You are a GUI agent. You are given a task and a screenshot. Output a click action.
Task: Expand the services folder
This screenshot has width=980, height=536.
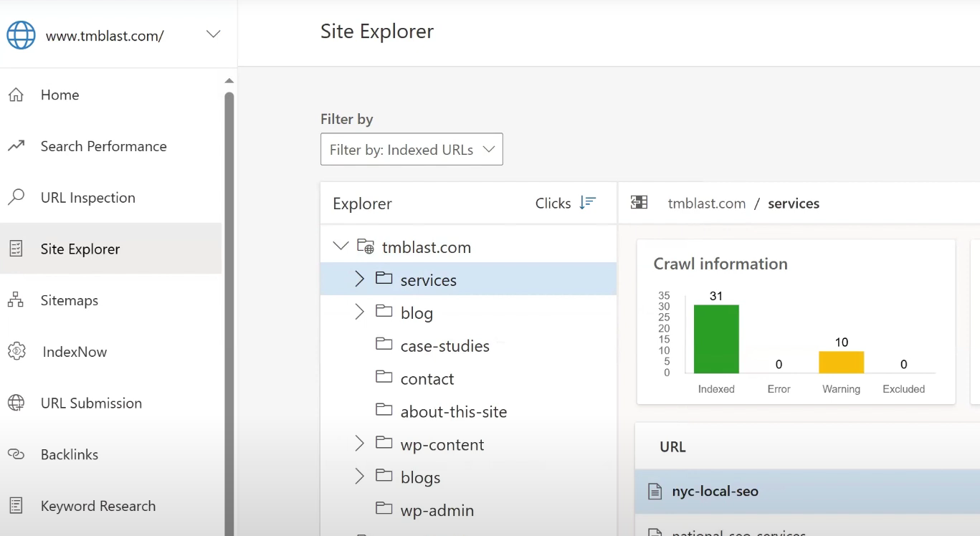point(360,279)
